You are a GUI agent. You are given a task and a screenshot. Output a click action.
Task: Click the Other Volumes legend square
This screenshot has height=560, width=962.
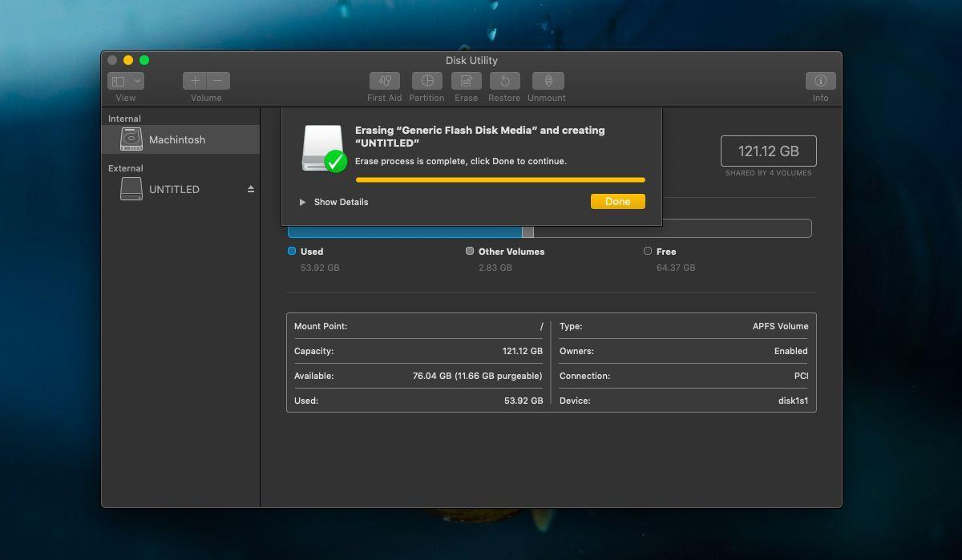[x=470, y=251]
